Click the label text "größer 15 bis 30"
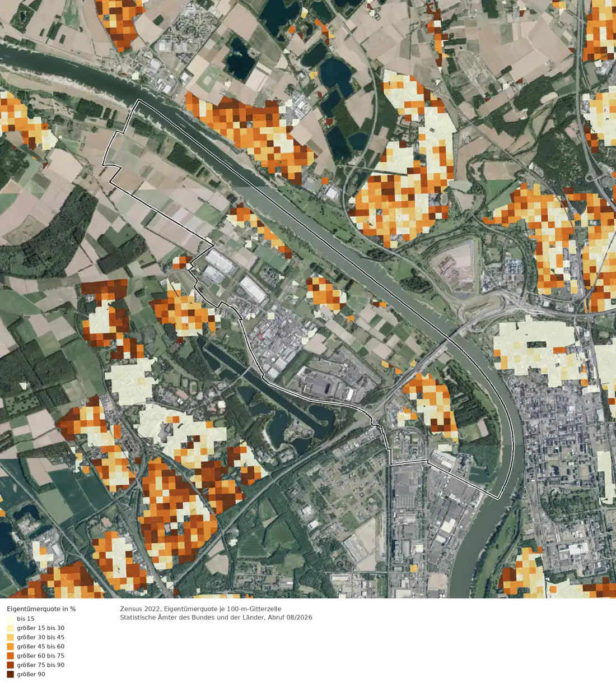This screenshot has width=616, height=687. tap(40, 628)
